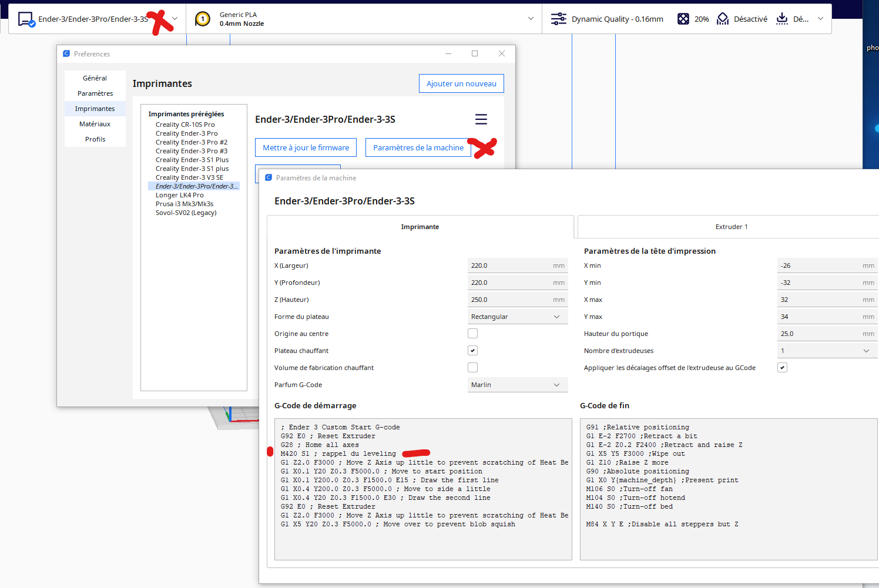Toggle Volume de fabrication chauffant checkbox

(473, 368)
